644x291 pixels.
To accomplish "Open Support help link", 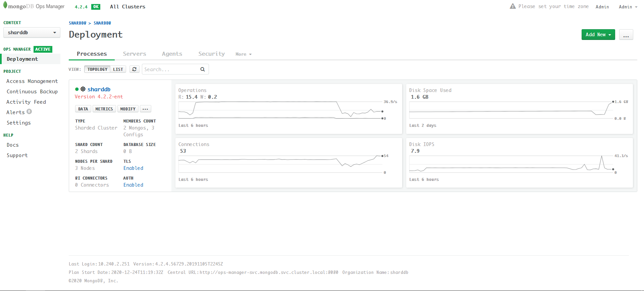I will 17,155.
